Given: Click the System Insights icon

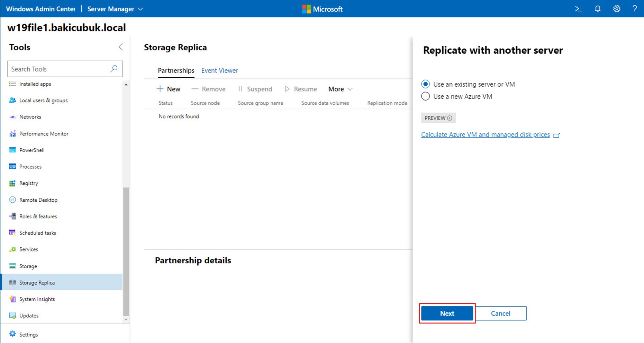Looking at the screenshot, I should (x=12, y=299).
